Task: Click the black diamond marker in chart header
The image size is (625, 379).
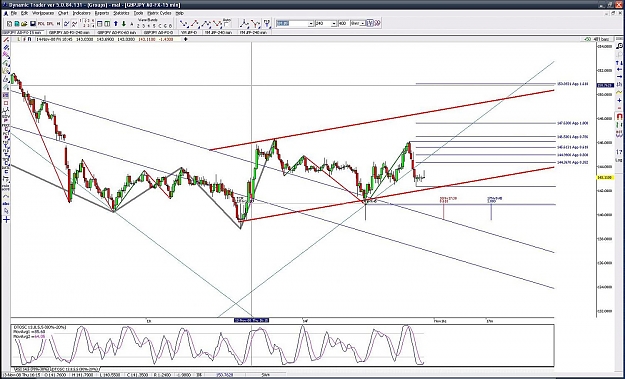Action: coord(186,39)
